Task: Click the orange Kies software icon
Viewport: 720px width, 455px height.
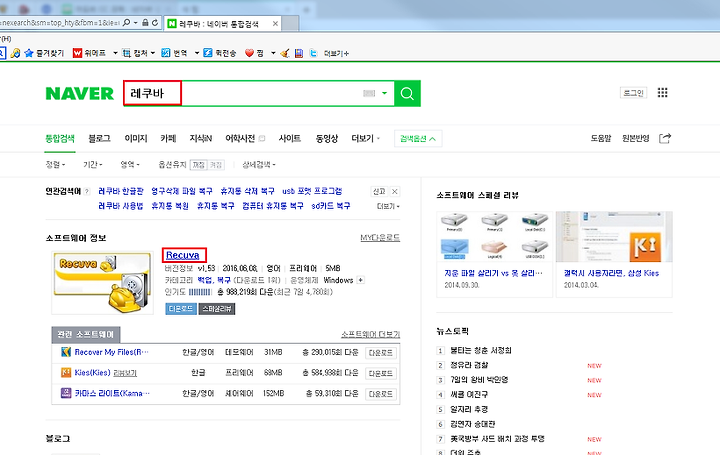Action: (x=66, y=372)
